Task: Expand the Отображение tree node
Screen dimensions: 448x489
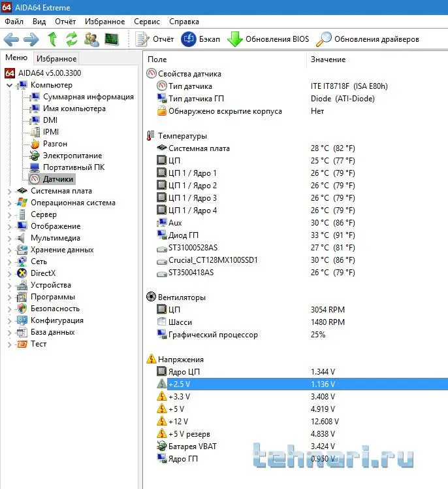Action: tap(9, 227)
